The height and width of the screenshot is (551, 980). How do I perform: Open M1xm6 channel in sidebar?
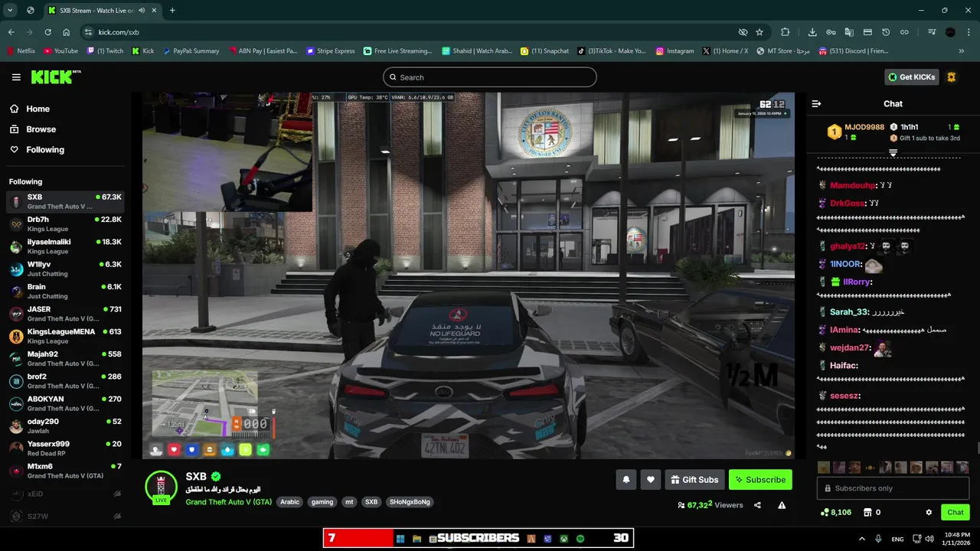(x=65, y=471)
